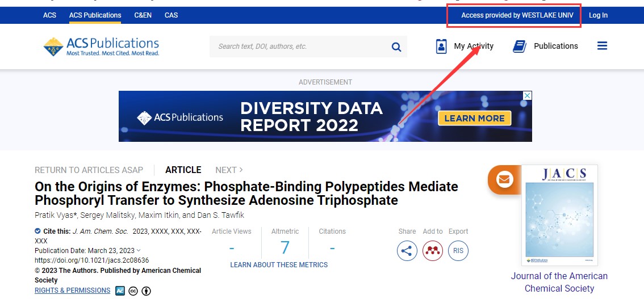This screenshot has height=299, width=644.
Task: Click the AdChoices icon on banner
Action: pyautogui.click(x=527, y=96)
